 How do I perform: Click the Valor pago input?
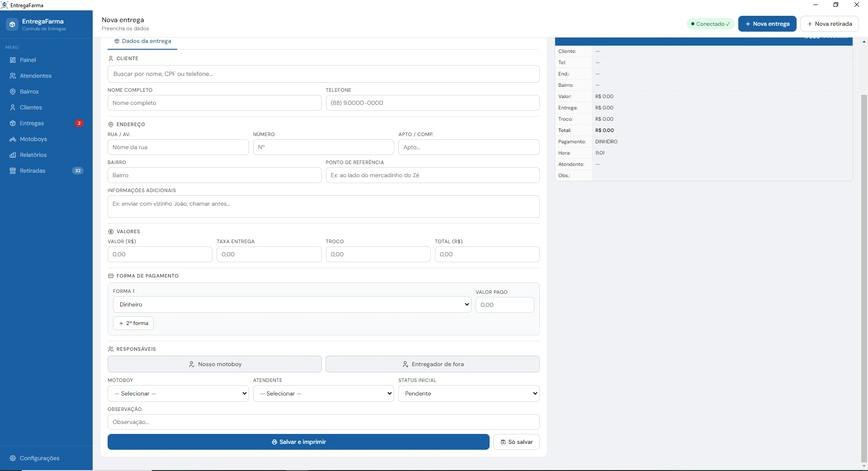click(505, 305)
